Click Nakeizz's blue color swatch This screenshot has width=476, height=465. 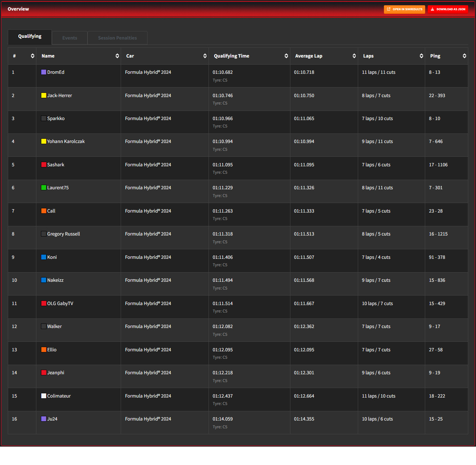(x=44, y=280)
